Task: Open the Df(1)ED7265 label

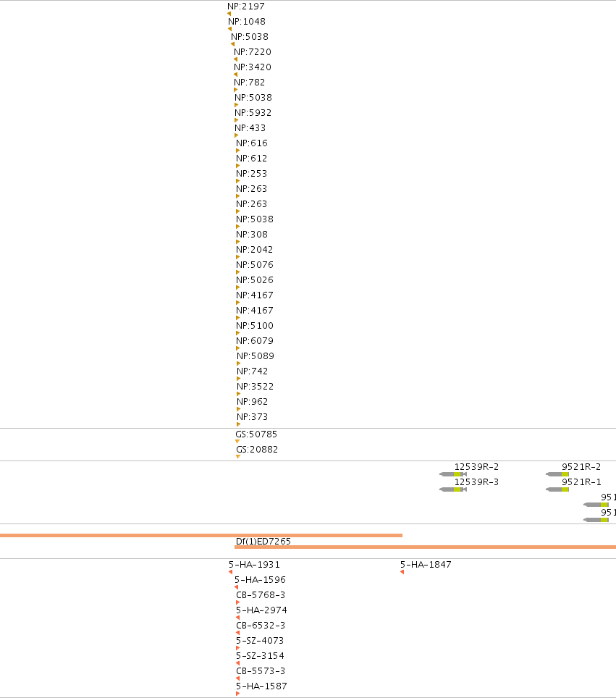Action: [x=263, y=542]
